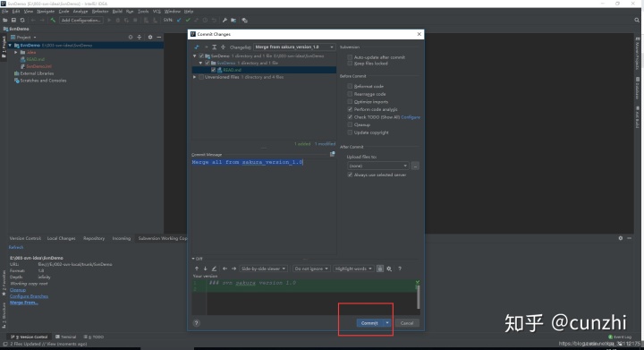644x350 pixels.
Task: Click the locate target icon in Project panel
Action: pos(131,37)
